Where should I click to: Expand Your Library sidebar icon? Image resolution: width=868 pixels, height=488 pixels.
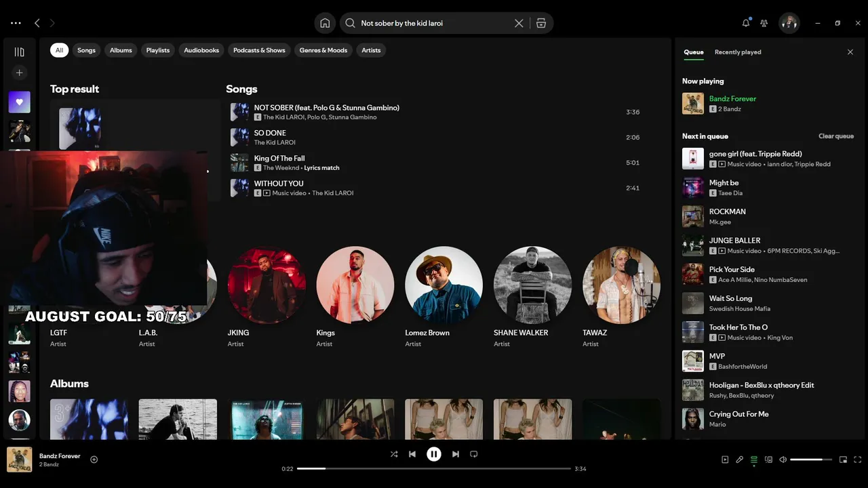[x=19, y=52]
